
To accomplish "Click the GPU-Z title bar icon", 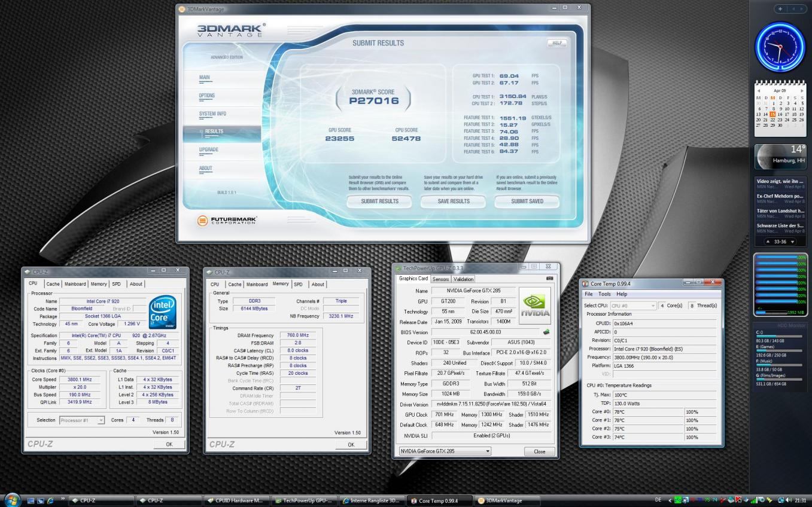I will pyautogui.click(x=398, y=268).
